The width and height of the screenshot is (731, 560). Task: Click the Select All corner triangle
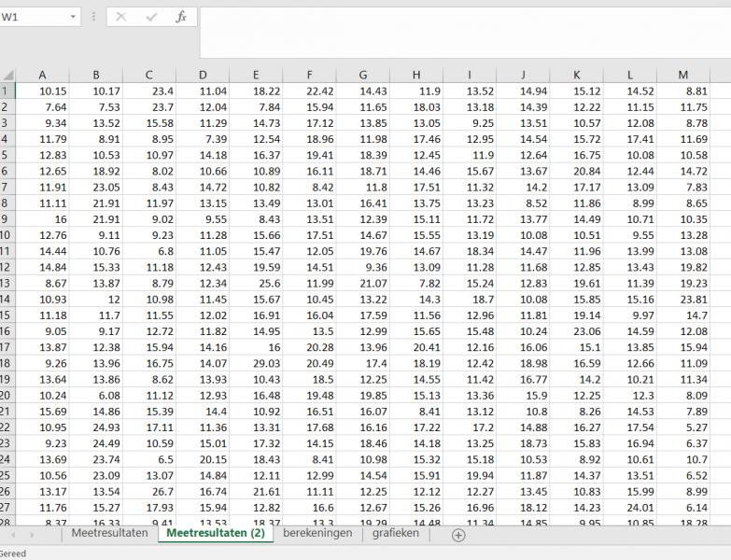(x=7, y=75)
